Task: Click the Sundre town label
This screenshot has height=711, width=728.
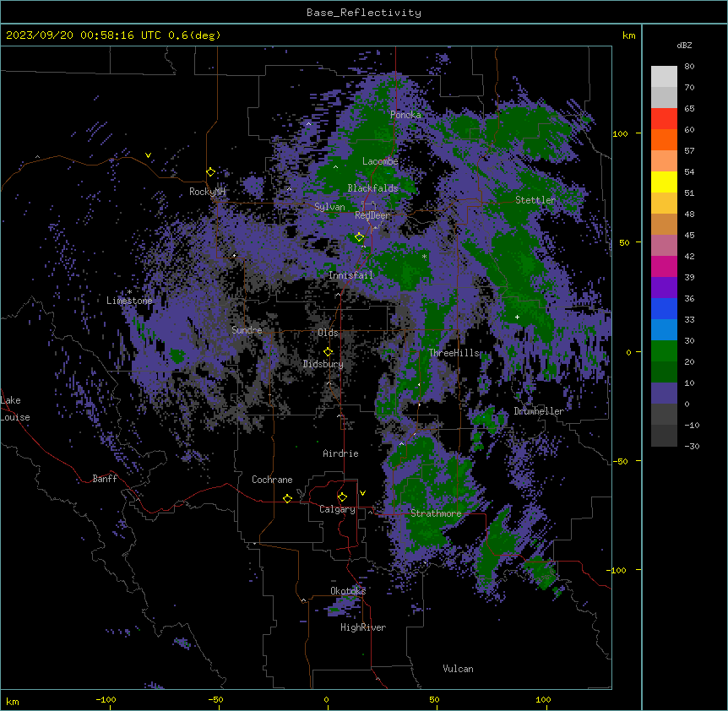Action: pyautogui.click(x=247, y=330)
